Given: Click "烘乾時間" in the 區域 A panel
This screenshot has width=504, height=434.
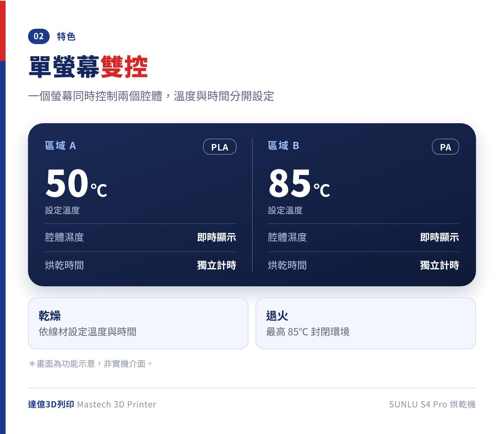Looking at the screenshot, I should click(x=64, y=265).
